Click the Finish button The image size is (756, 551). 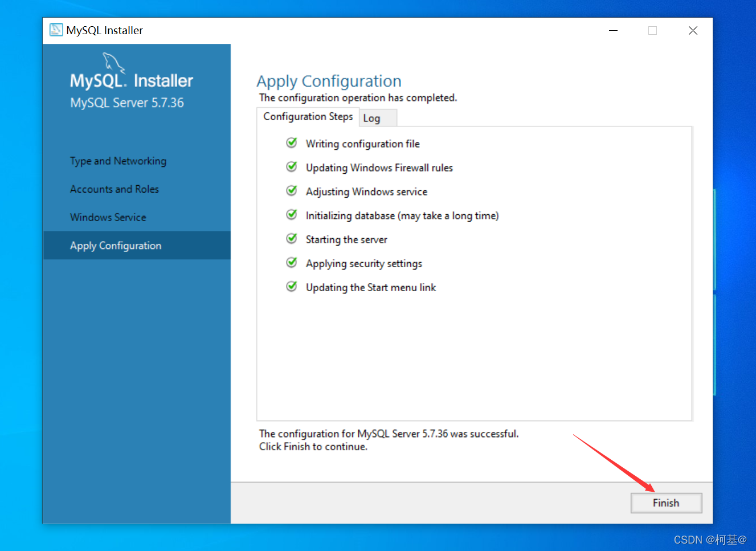point(666,503)
